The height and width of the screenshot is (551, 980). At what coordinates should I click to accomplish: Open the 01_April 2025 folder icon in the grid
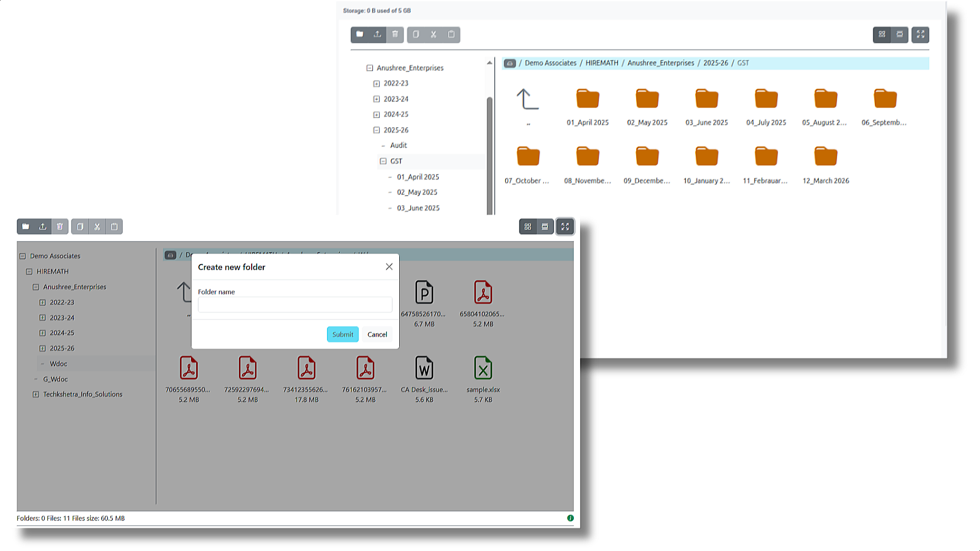click(587, 99)
